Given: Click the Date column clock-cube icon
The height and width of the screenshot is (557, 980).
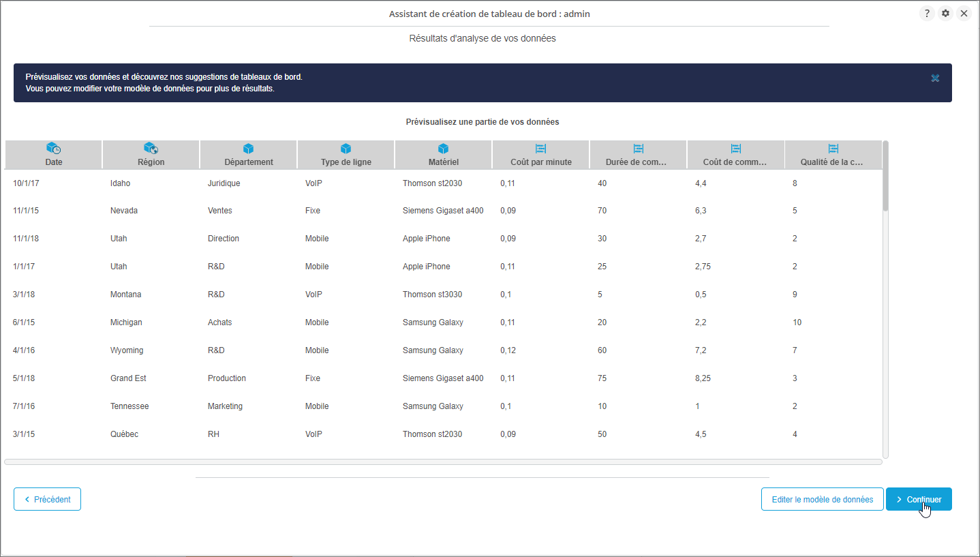Looking at the screenshot, I should coord(53,148).
